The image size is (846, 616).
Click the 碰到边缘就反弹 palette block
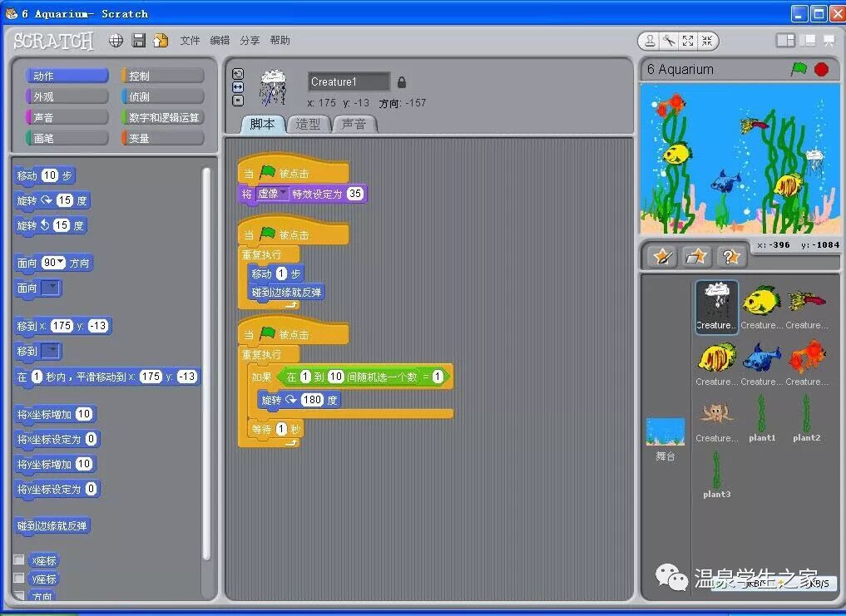[x=52, y=526]
